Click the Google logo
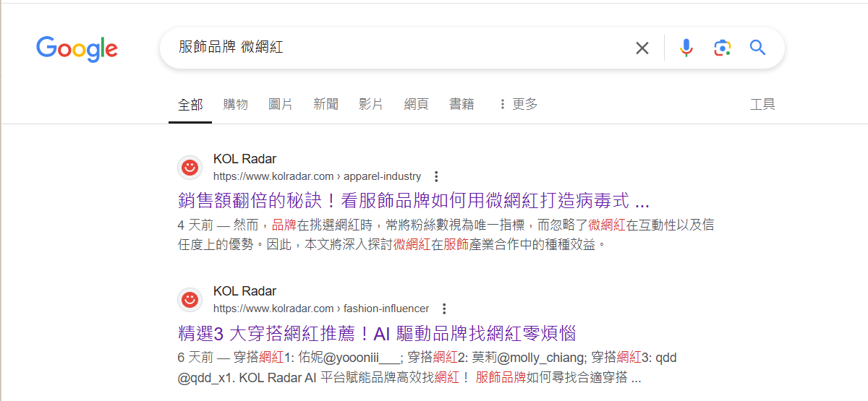 point(77,48)
